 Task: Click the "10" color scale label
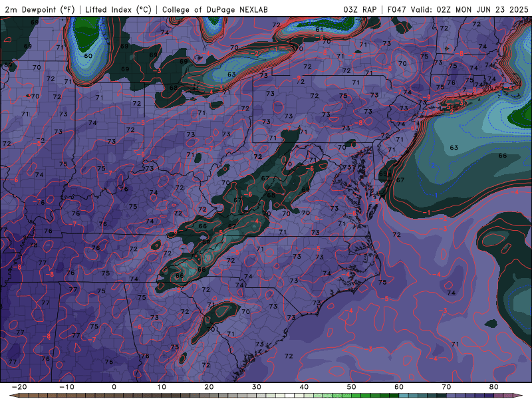pyautogui.click(x=162, y=387)
